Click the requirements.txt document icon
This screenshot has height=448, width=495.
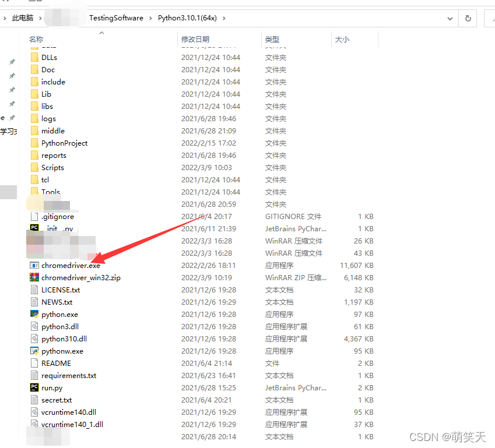pyautogui.click(x=34, y=375)
